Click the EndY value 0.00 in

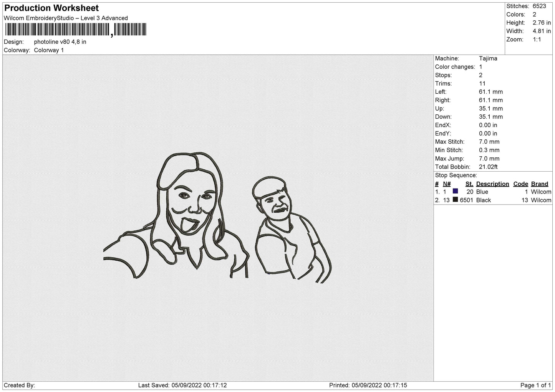pos(488,134)
